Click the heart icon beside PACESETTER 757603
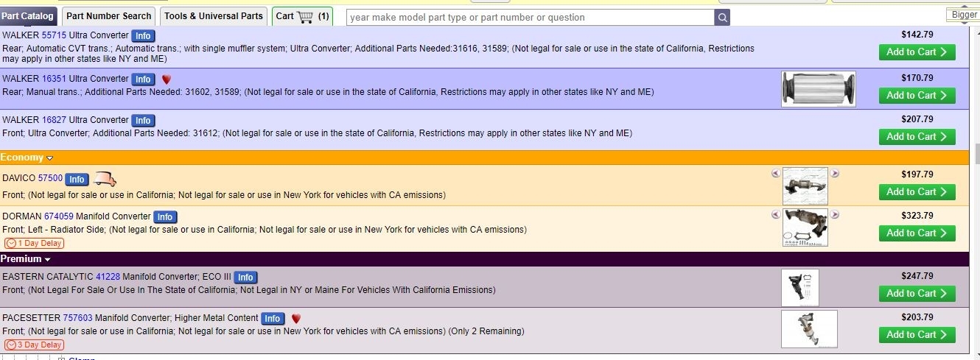This screenshot has width=980, height=360. (x=296, y=319)
